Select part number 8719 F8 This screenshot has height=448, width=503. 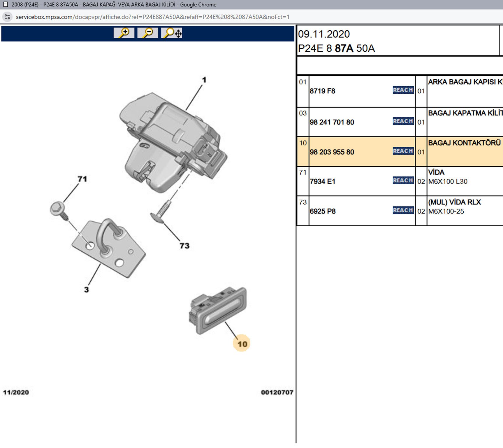[x=322, y=91]
